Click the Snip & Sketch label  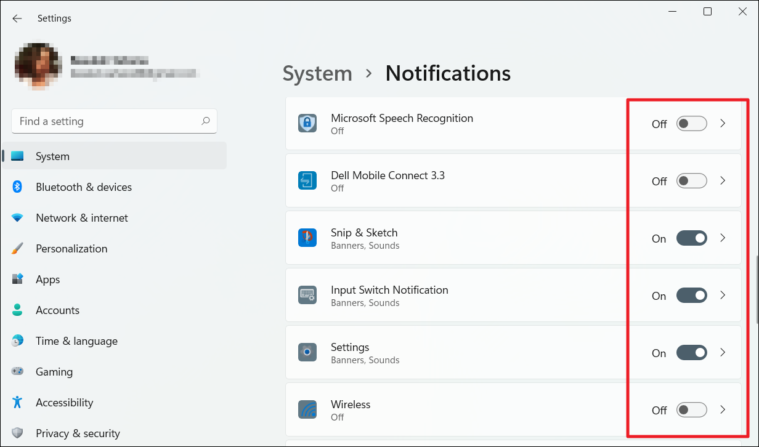pyautogui.click(x=364, y=232)
